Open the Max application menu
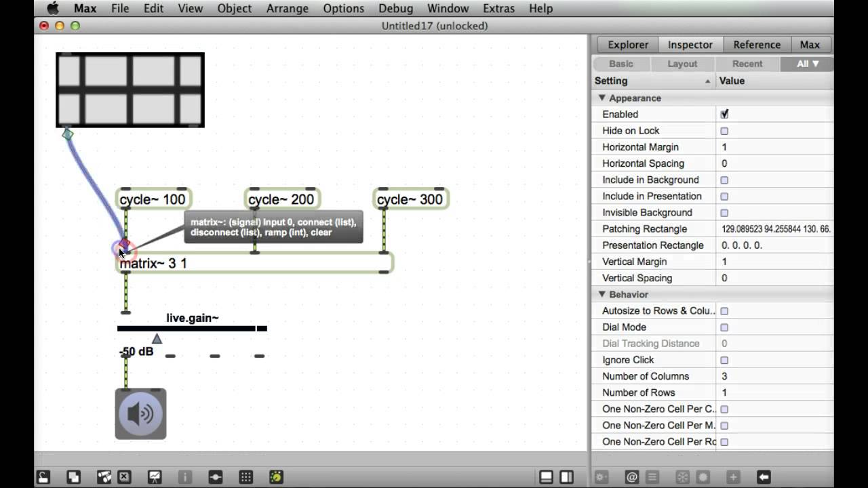The image size is (868, 488). pos(85,8)
